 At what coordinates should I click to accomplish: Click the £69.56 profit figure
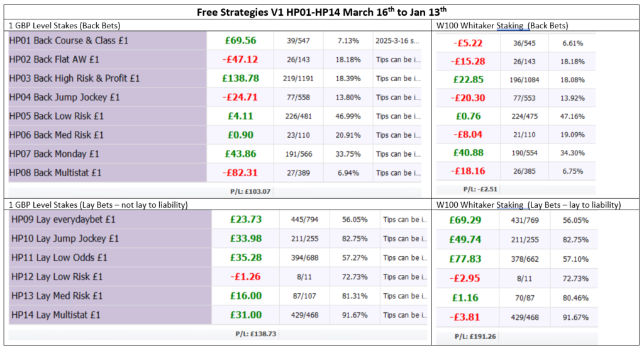(x=240, y=40)
